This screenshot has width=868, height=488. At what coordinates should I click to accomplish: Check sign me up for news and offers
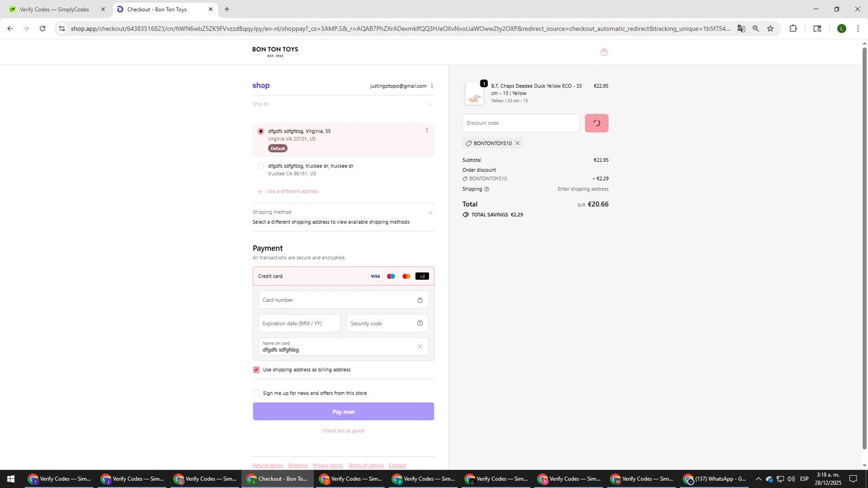pos(256,393)
